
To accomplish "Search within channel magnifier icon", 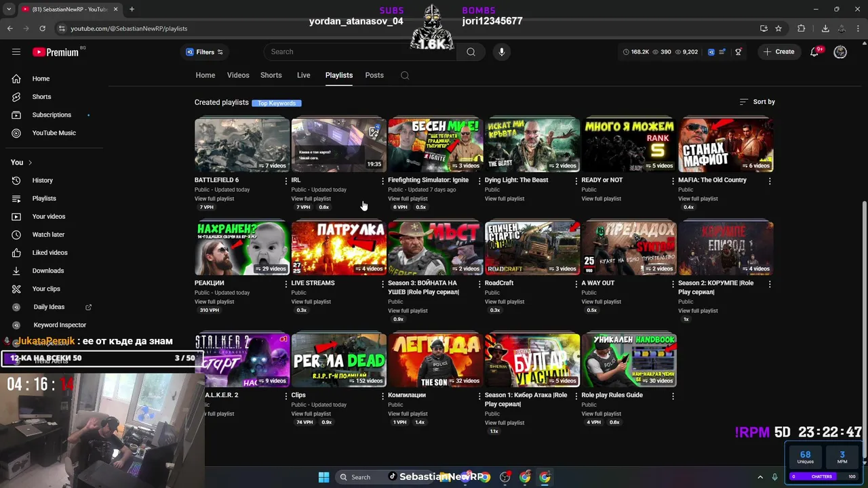I will click(405, 75).
